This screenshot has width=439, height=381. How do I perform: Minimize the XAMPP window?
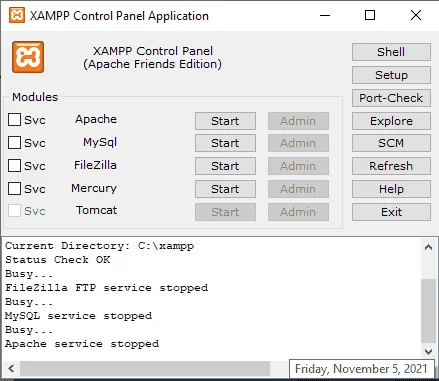pos(325,15)
